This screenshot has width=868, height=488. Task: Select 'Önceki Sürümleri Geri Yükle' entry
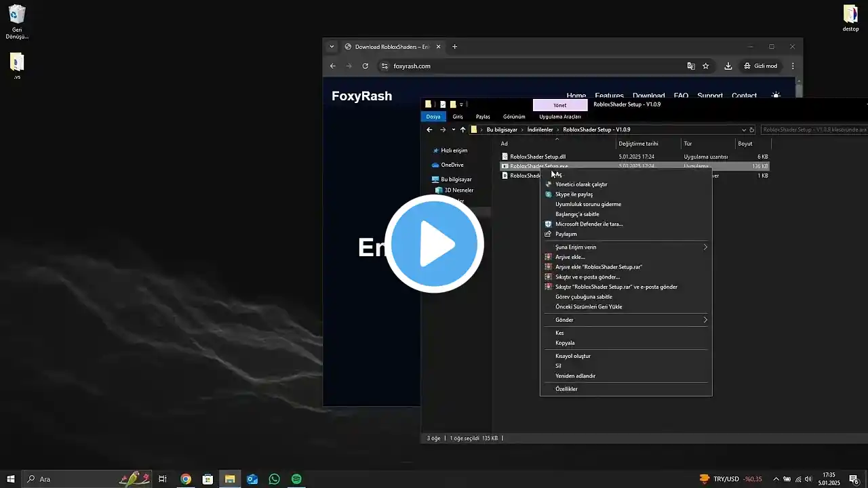coord(588,307)
